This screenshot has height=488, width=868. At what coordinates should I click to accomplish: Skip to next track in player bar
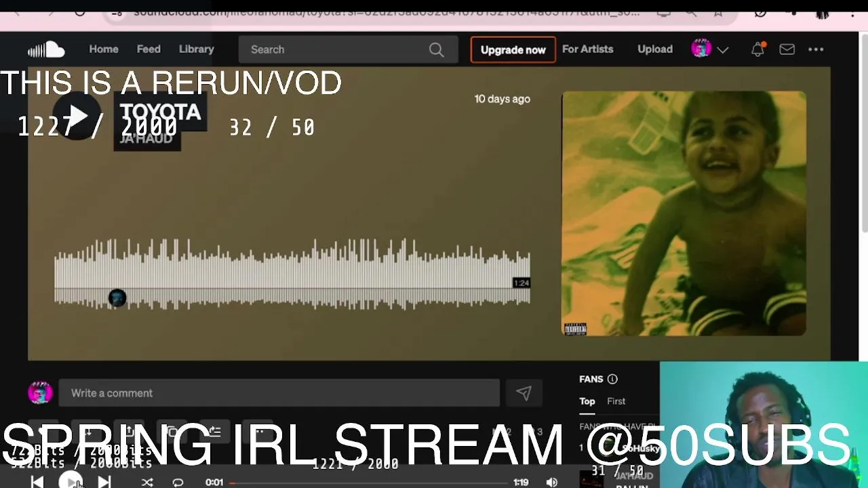tap(104, 482)
